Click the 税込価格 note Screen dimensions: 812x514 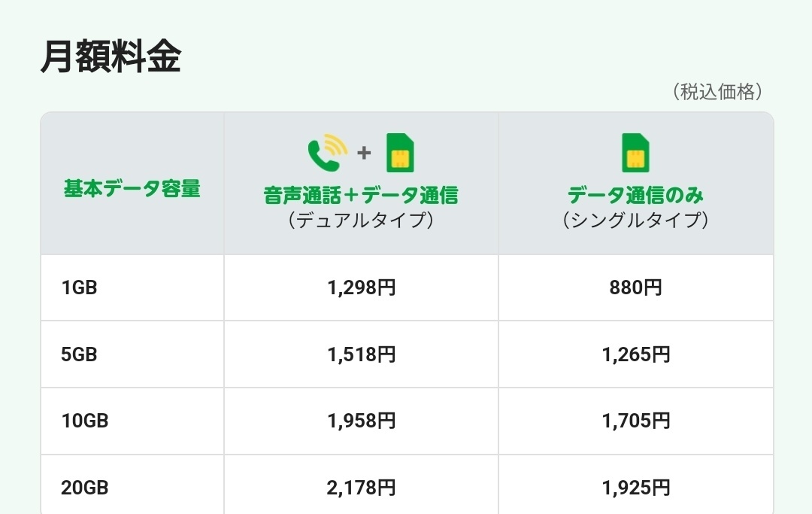coord(717,92)
